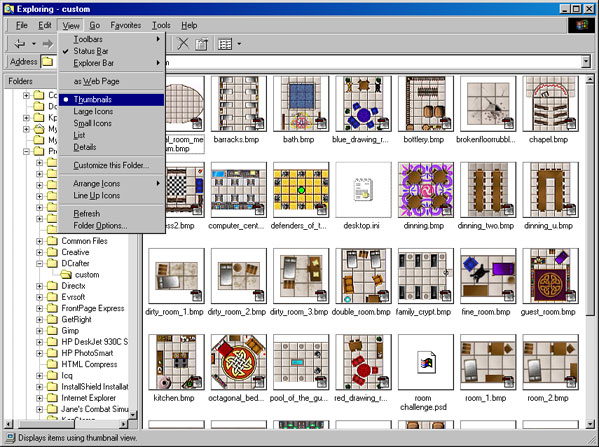Select the guest_room.bmp thumbnail
The width and height of the screenshot is (599, 447).
(550, 276)
